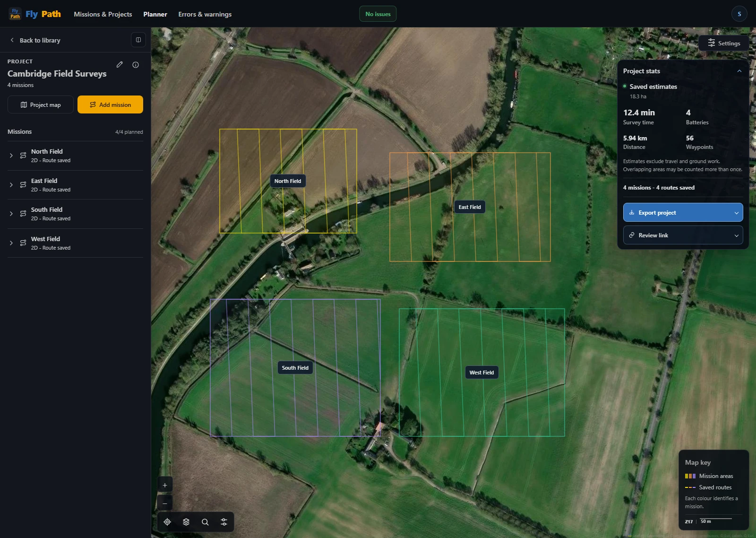Select the North Field map label

click(288, 181)
